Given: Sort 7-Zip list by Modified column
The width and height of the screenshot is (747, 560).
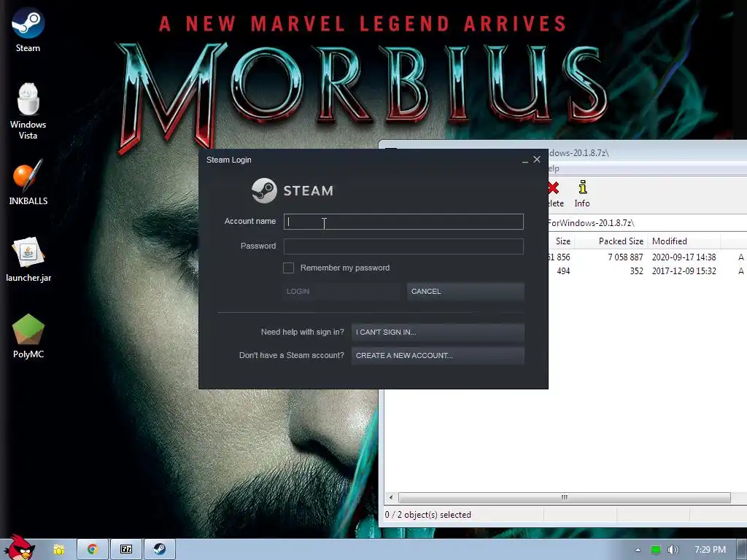Looking at the screenshot, I should tap(684, 241).
